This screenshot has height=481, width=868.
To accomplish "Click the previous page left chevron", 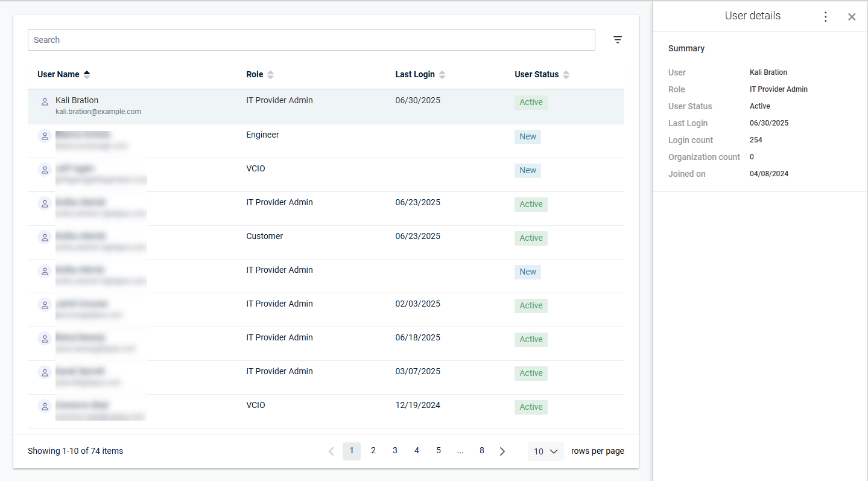I will point(331,451).
